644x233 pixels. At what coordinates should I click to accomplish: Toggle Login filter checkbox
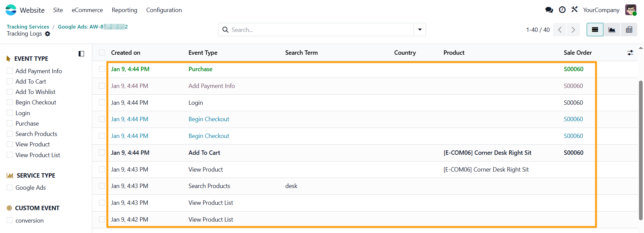click(x=10, y=113)
